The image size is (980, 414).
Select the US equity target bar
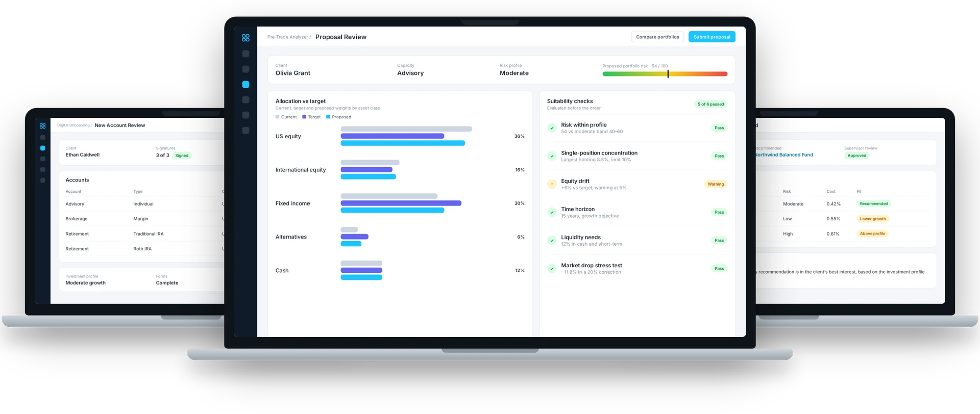click(393, 136)
